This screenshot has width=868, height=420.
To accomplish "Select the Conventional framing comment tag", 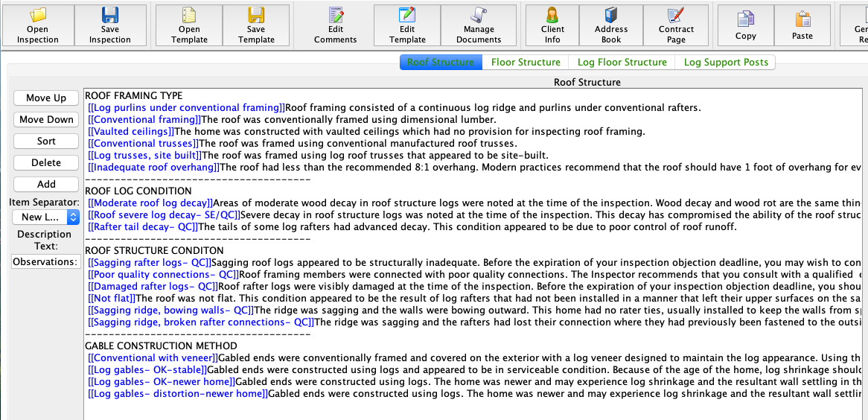I will click(144, 119).
